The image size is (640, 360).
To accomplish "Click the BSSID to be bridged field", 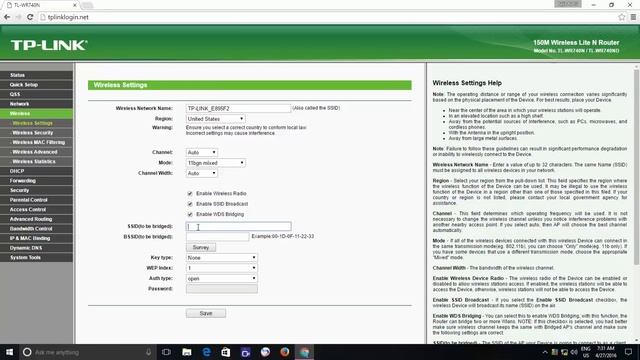I will (218, 236).
